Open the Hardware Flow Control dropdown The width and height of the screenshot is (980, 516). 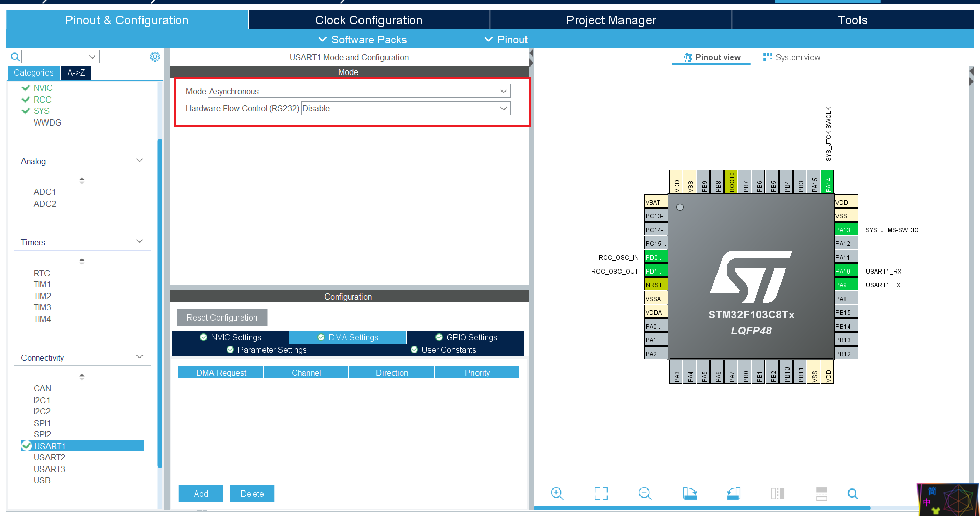pos(405,108)
